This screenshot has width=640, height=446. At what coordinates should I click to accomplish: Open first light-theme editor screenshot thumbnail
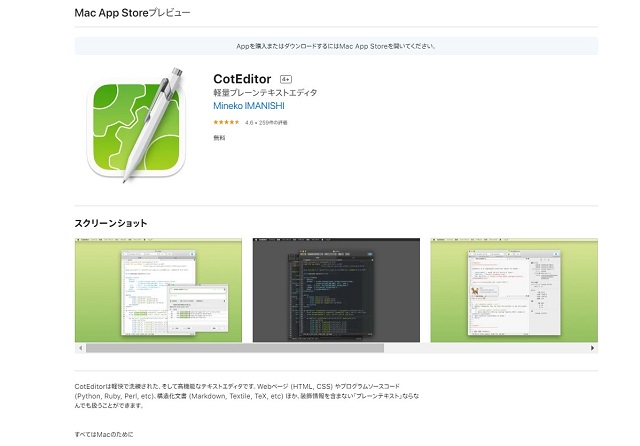(158, 290)
